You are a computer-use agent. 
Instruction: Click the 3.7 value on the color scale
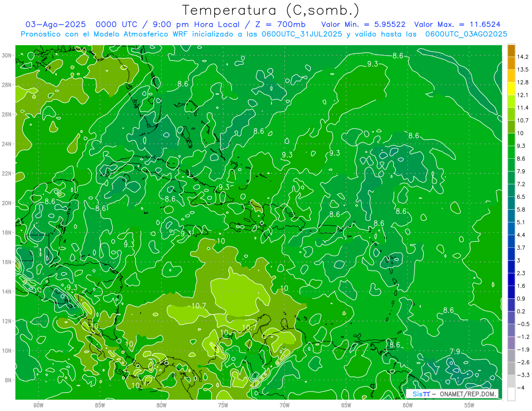[x=521, y=247]
